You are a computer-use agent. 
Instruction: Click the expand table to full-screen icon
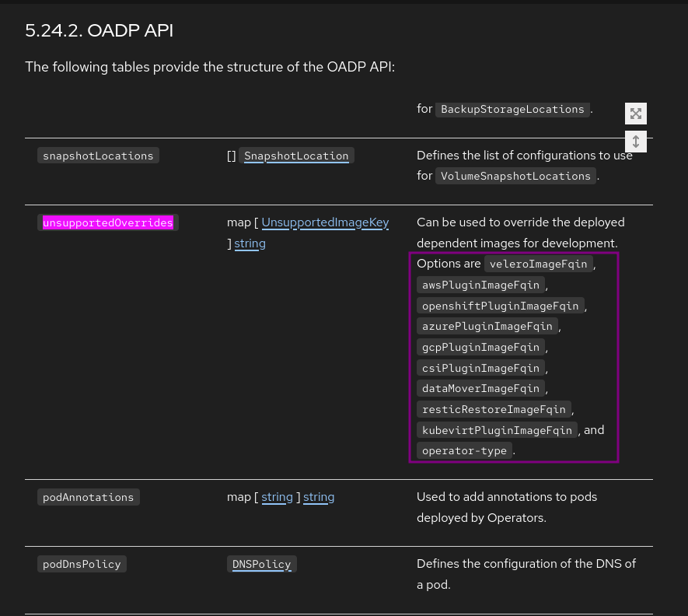pos(636,114)
